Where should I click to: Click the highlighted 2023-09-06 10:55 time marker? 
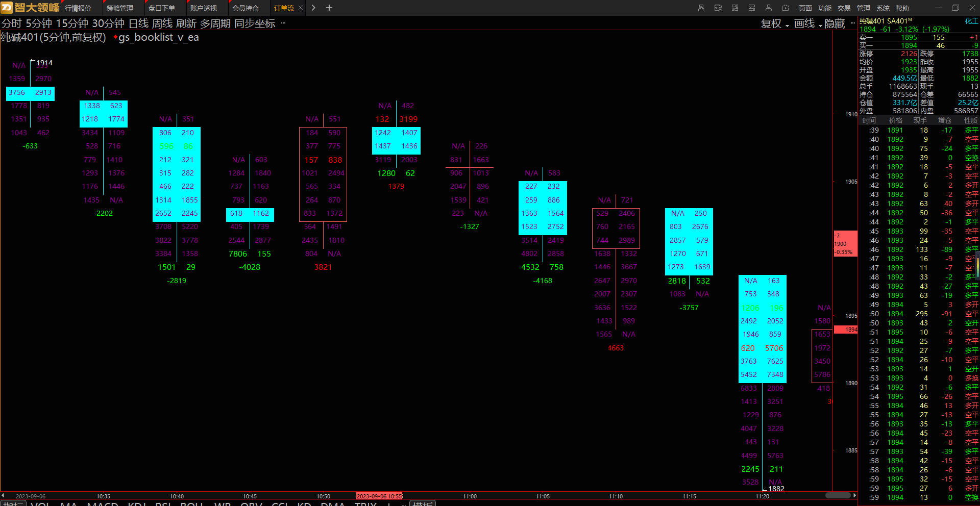click(379, 496)
